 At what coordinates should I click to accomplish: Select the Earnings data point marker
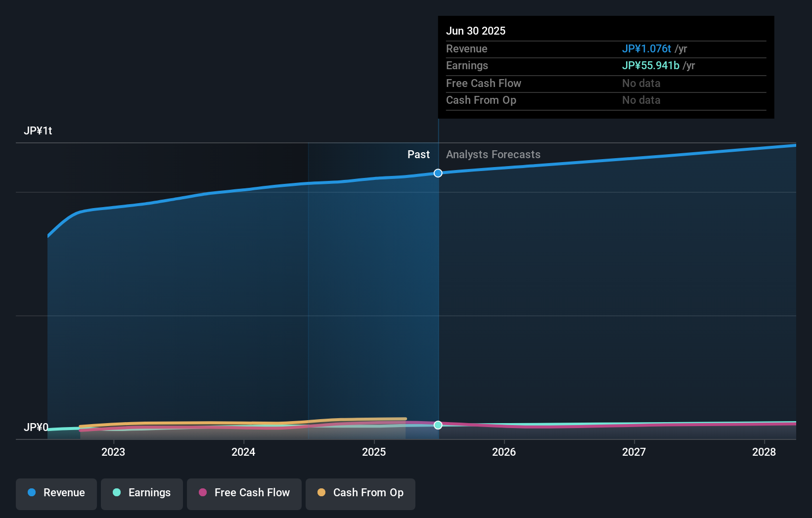(438, 425)
